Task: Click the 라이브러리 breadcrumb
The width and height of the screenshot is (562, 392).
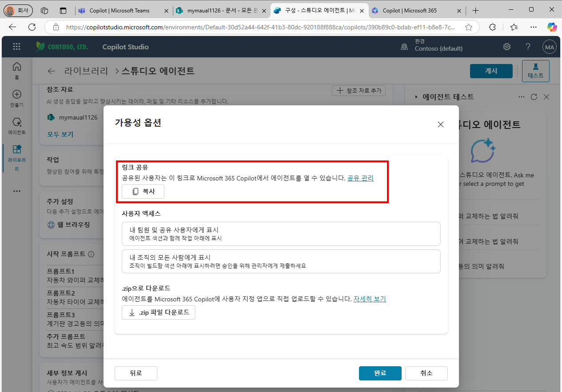Action: (x=86, y=71)
